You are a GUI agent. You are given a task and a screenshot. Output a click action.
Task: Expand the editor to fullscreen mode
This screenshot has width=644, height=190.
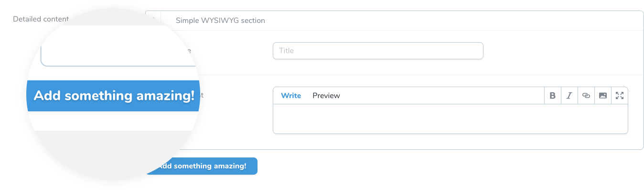(x=620, y=96)
